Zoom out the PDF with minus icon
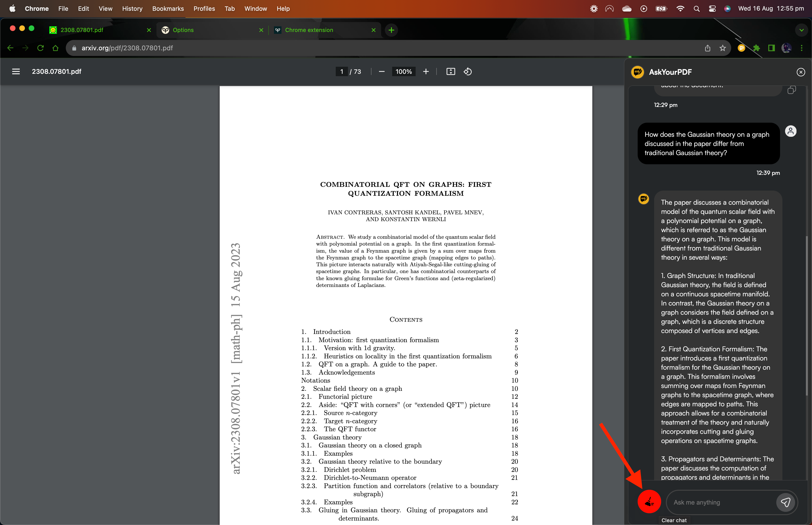 tap(382, 72)
